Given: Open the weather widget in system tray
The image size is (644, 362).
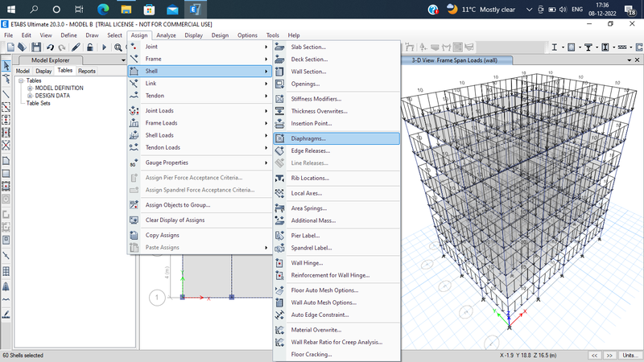Looking at the screenshot, I should coord(481,10).
